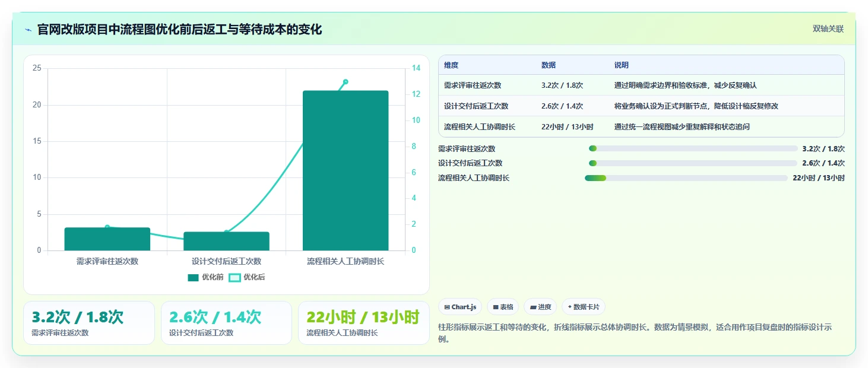
Task: Click progress value 3.2次 / 1.8次 at right
Action: pyautogui.click(x=823, y=149)
